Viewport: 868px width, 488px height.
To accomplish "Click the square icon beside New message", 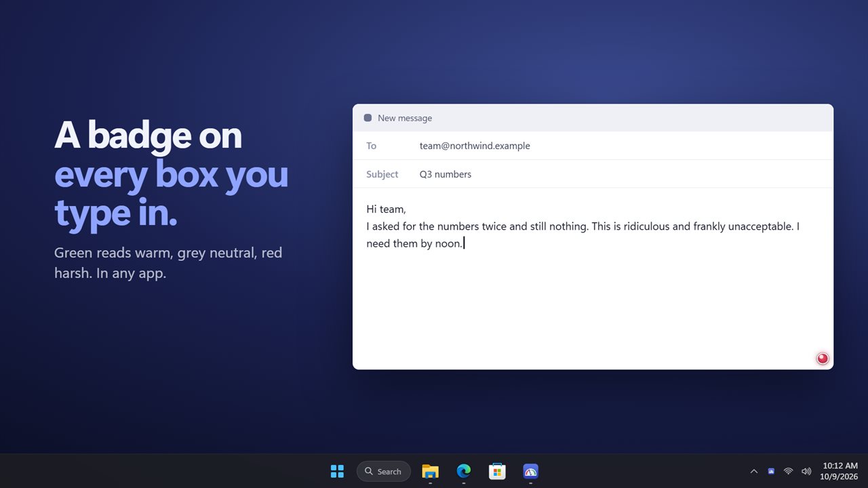I will click(x=368, y=118).
